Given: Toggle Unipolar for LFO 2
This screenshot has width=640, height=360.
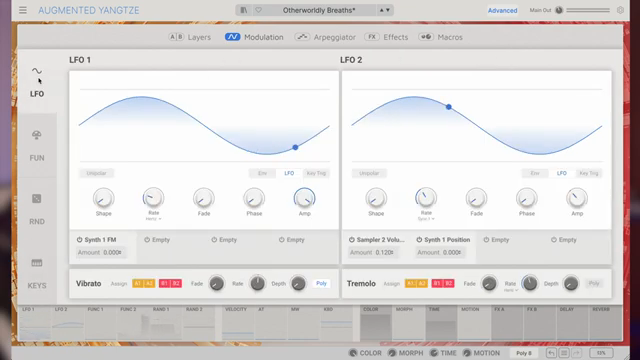Looking at the screenshot, I should [x=369, y=173].
